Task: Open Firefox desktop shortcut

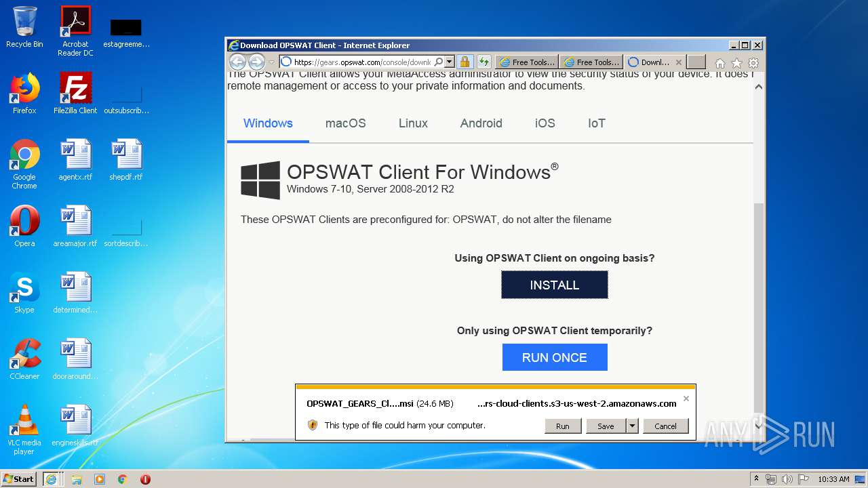Action: tap(24, 94)
